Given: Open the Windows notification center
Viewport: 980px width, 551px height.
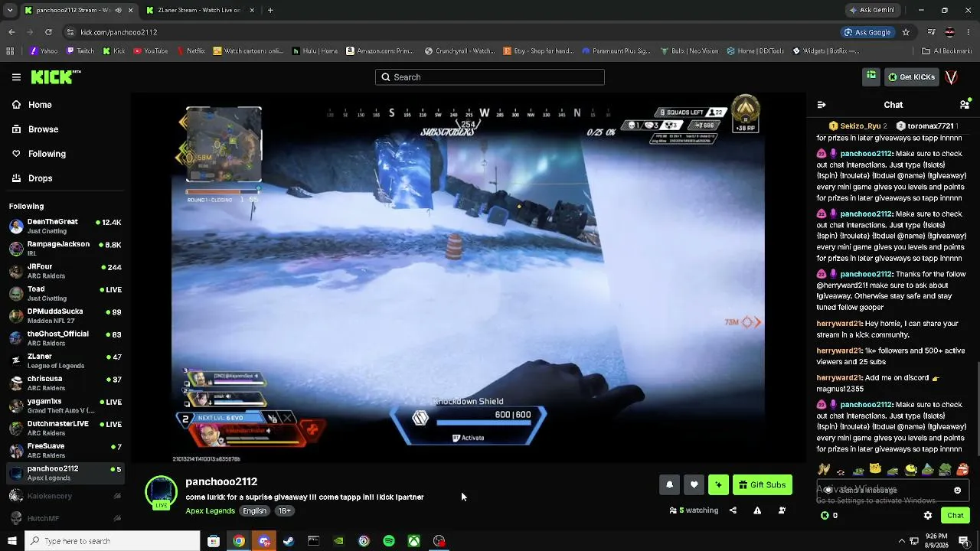Looking at the screenshot, I should (964, 541).
